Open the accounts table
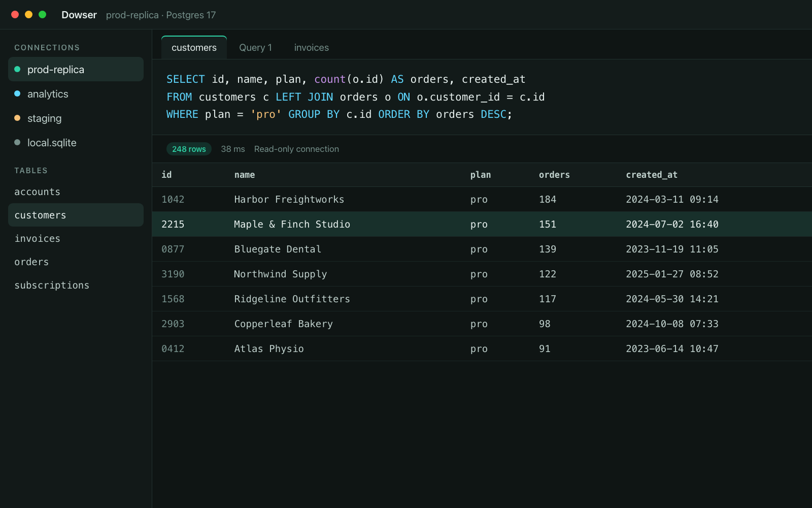812x508 pixels. click(x=76, y=192)
